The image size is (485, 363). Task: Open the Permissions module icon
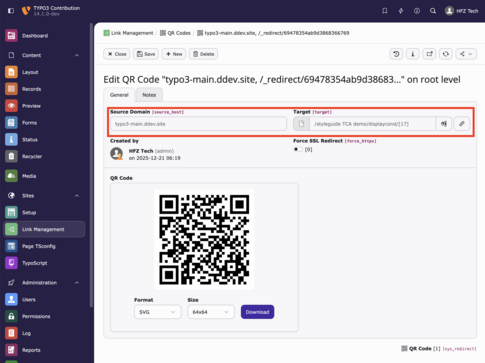tap(11, 316)
